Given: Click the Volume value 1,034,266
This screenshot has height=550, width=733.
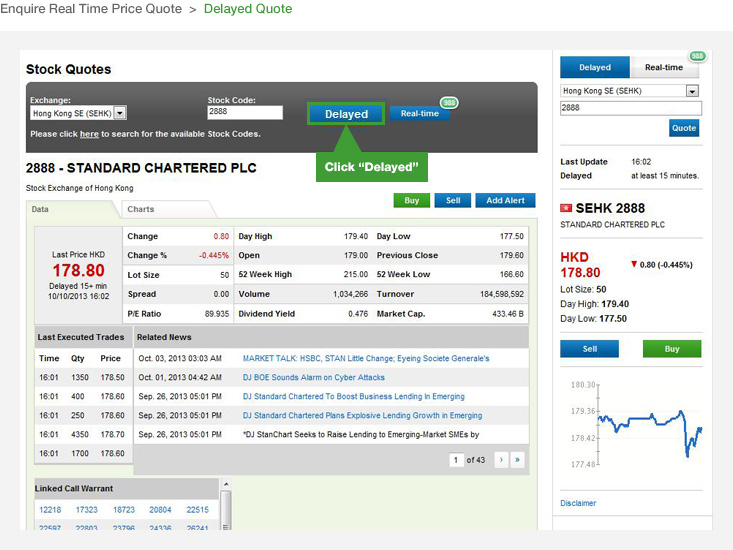Looking at the screenshot, I should 350,294.
